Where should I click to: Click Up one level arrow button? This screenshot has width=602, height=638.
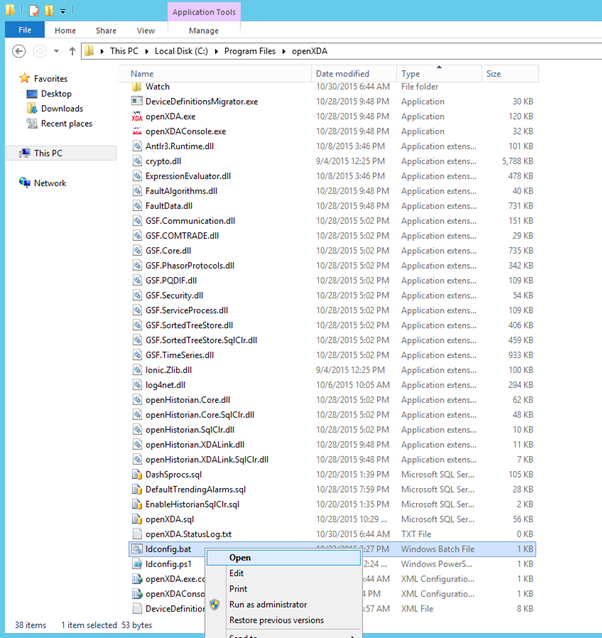click(72, 51)
